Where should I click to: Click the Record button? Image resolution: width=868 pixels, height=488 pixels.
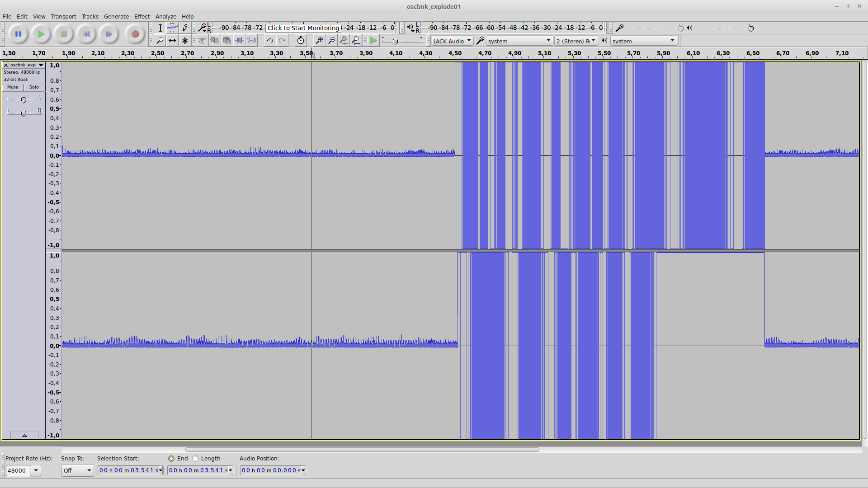(x=135, y=34)
